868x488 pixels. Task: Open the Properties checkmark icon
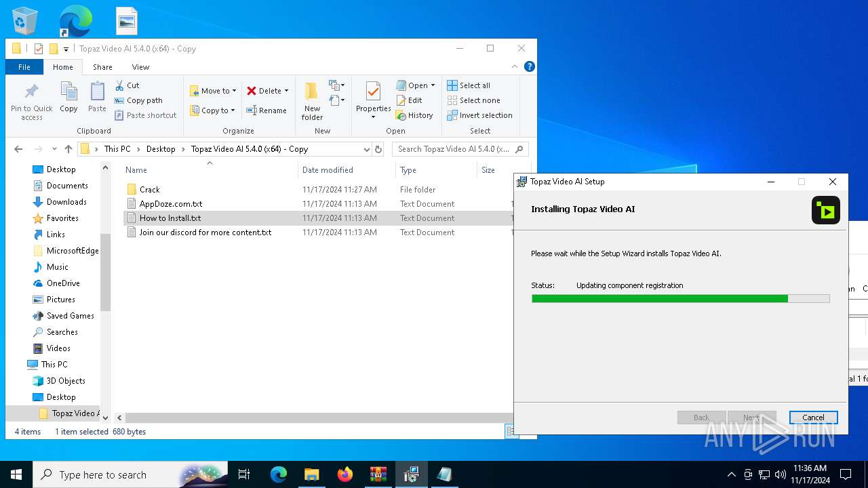pos(373,91)
